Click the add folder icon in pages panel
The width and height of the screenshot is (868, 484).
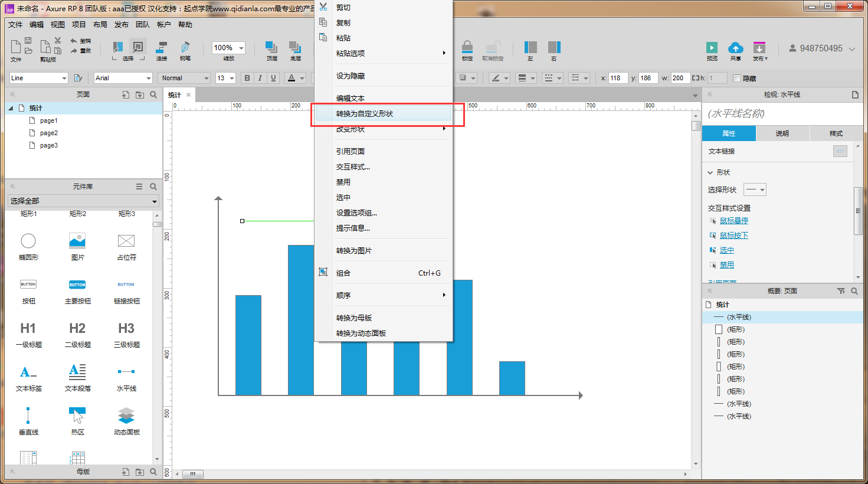pyautogui.click(x=140, y=94)
